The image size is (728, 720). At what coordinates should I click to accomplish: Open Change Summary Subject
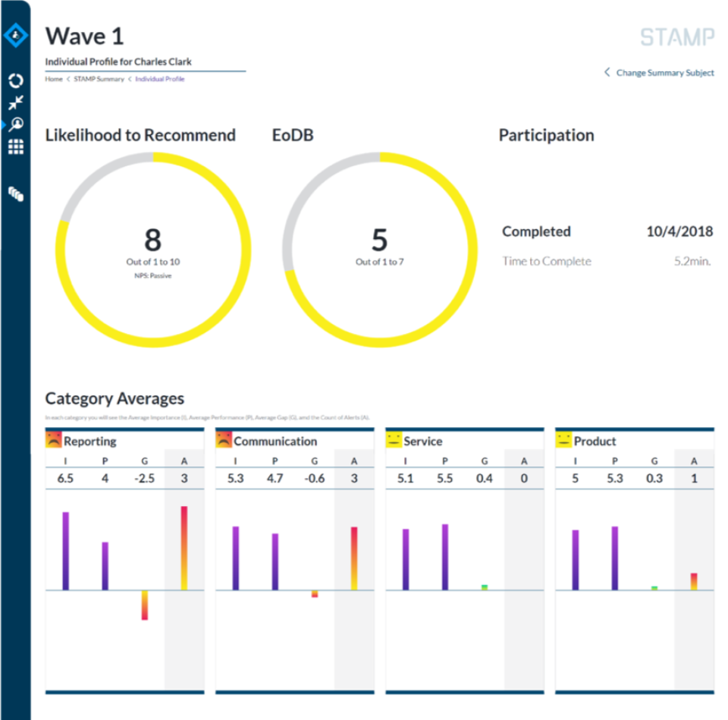point(664,72)
